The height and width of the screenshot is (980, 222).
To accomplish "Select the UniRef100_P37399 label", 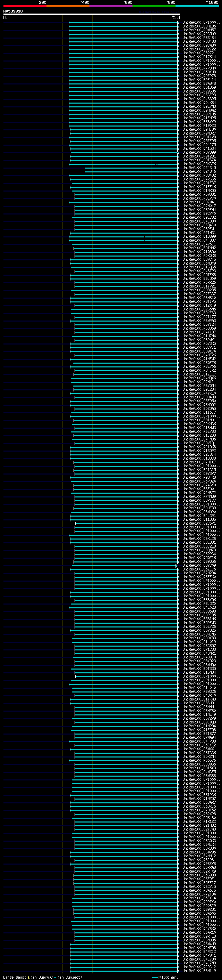I will tap(199, 152).
